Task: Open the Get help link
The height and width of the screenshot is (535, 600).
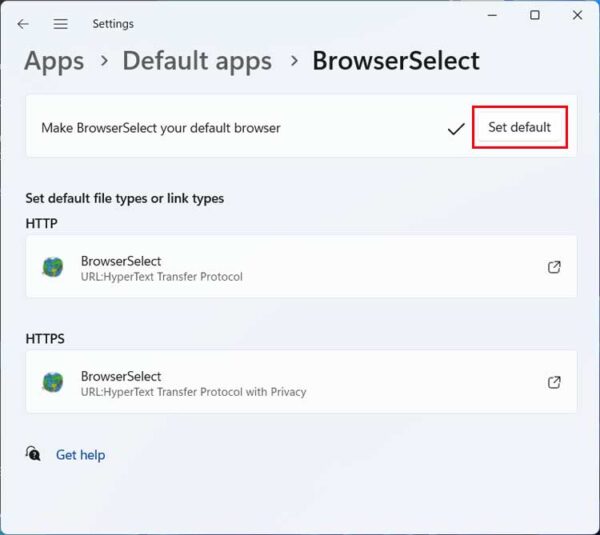Action: click(x=80, y=455)
